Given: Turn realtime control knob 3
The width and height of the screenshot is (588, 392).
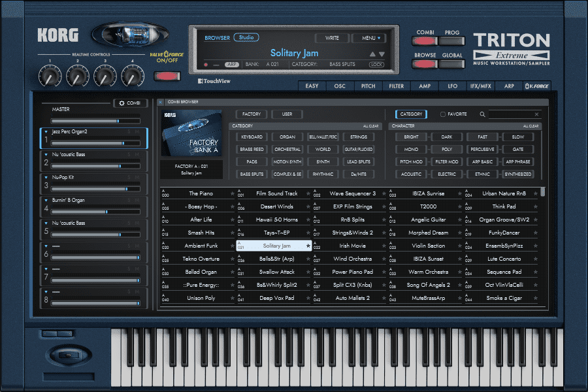Looking at the screenshot, I should tap(105, 76).
